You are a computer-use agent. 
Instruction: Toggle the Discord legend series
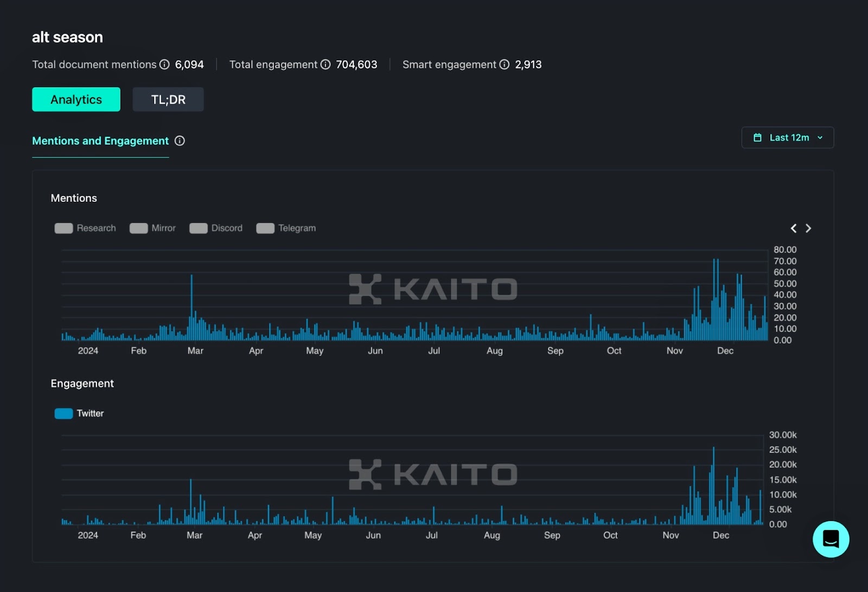coord(216,228)
